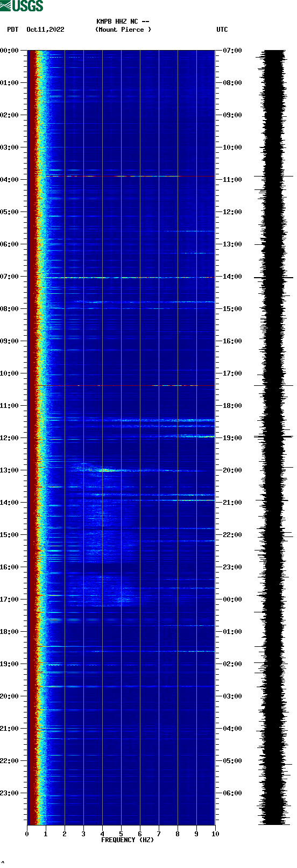This screenshot has height=868, width=297.
Task: Click the USGS logo
Action: click(x=22, y=6)
